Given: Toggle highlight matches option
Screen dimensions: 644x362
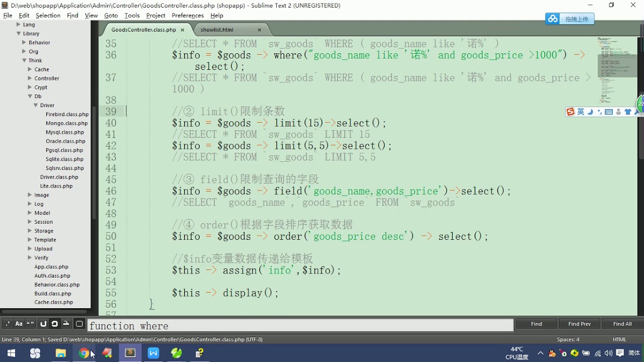Looking at the screenshot, I should (x=79, y=324).
